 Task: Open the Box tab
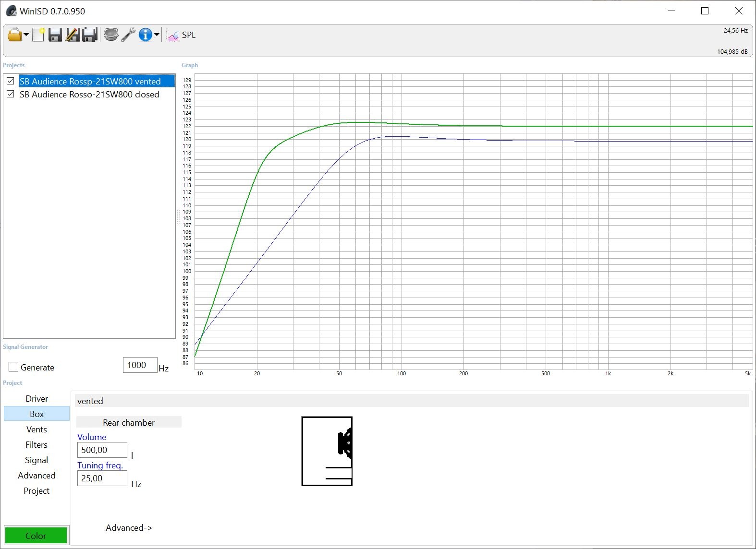[37, 414]
